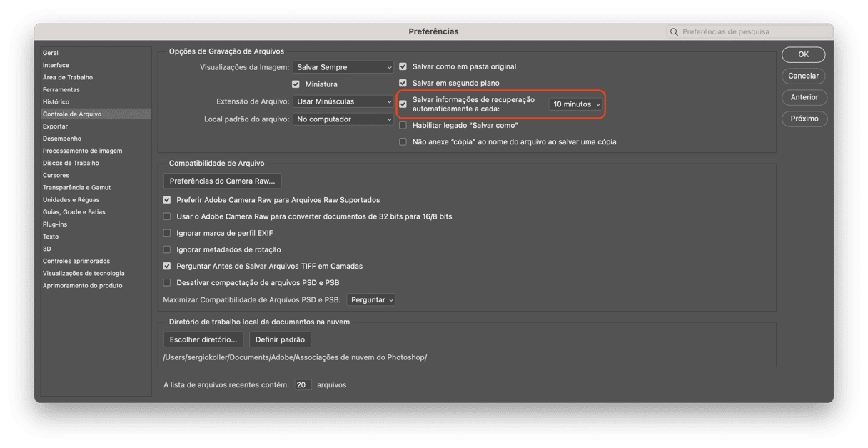Open Extensão de Arquivo dropdown
Viewport: 868px width, 448px height.
click(343, 101)
